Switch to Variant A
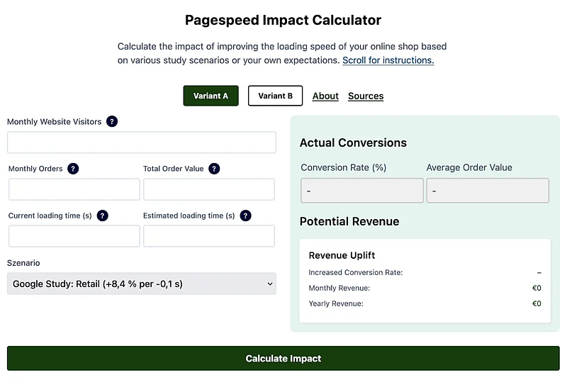Viewport: 567px width, 392px height. click(x=210, y=96)
